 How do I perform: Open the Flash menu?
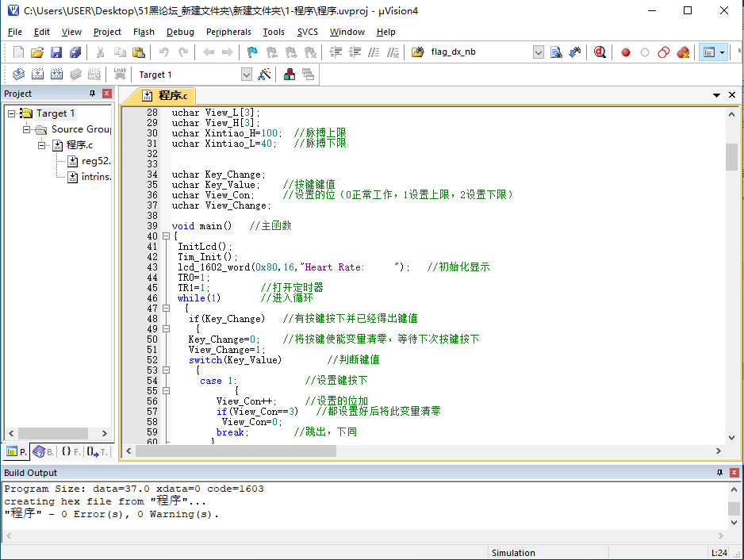tap(144, 32)
